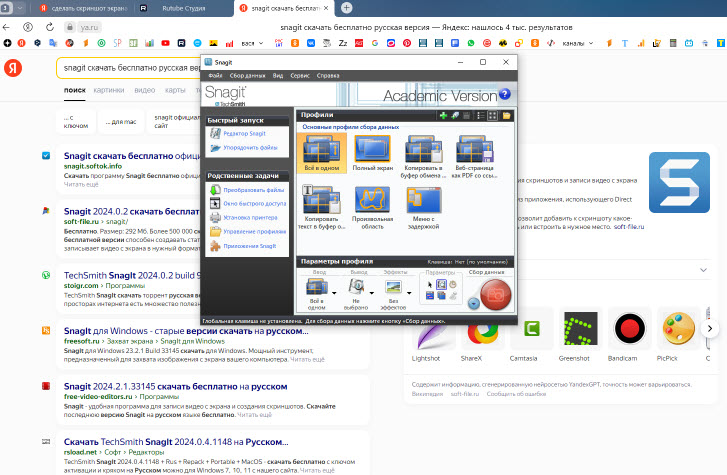
Task: Select the 'Всё в одном' capture profile
Action: pyautogui.click(x=322, y=153)
